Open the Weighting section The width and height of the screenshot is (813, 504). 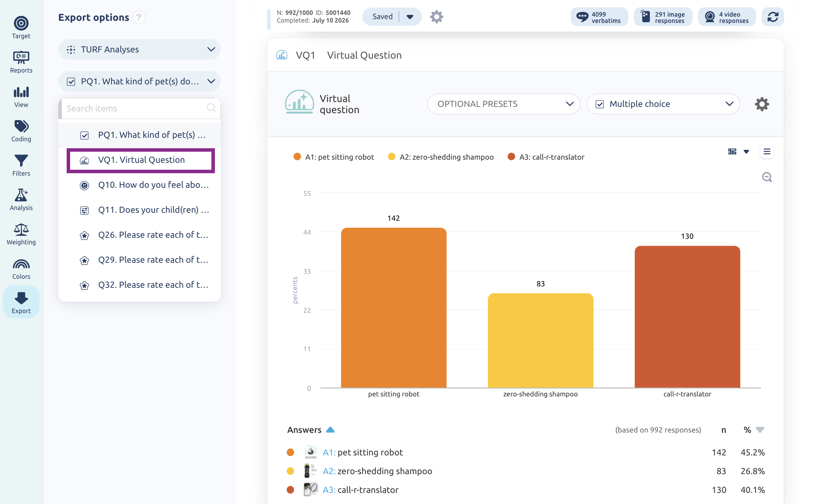coord(21,234)
